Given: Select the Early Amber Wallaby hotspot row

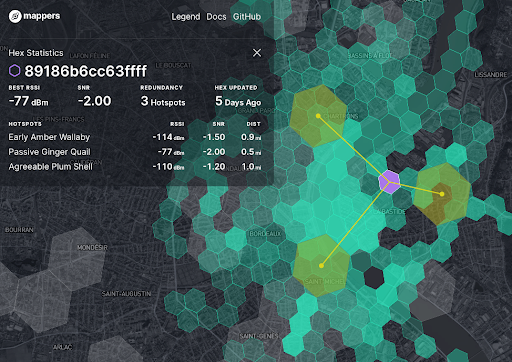Looking at the screenshot, I should (135, 137).
